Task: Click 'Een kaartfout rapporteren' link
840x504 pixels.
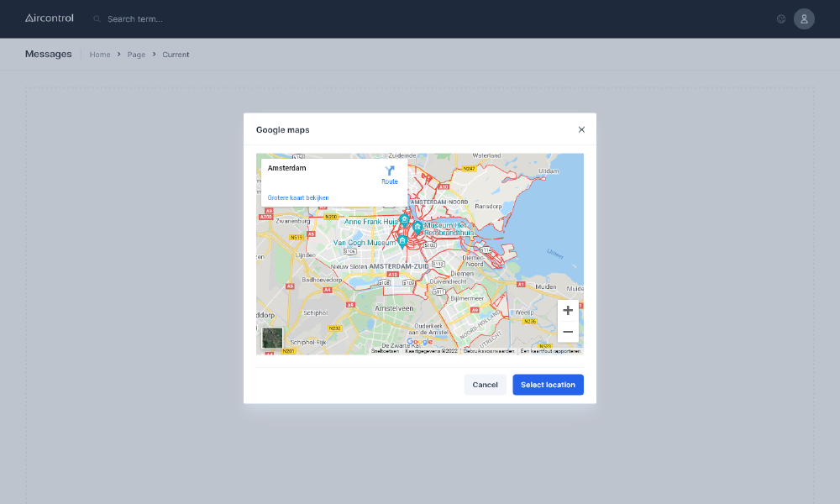Action: pos(552,349)
